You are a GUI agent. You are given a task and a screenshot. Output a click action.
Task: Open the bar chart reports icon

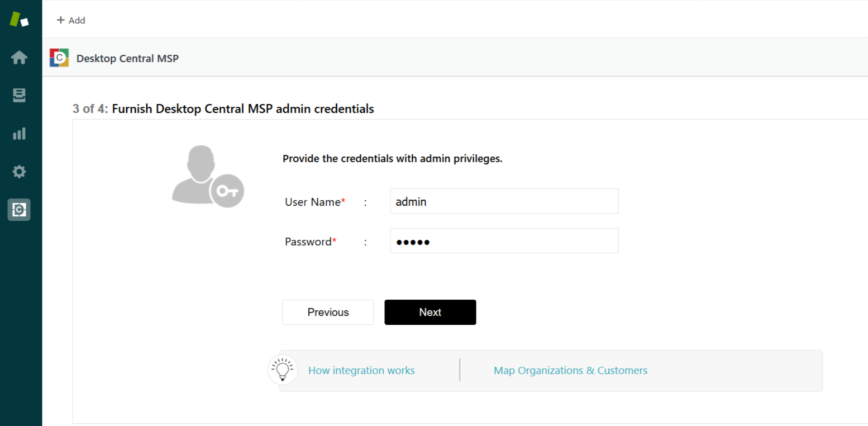[x=19, y=134]
